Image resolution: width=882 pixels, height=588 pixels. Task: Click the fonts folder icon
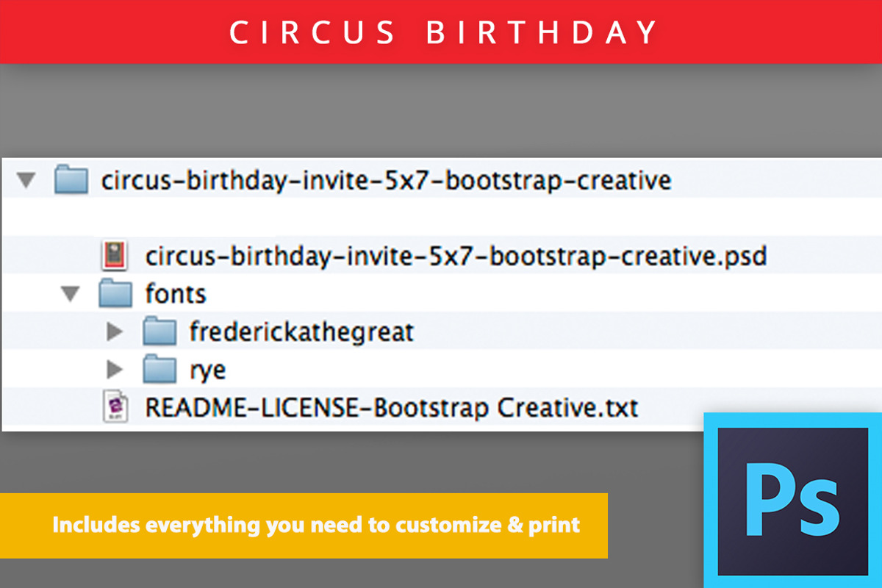click(x=115, y=294)
